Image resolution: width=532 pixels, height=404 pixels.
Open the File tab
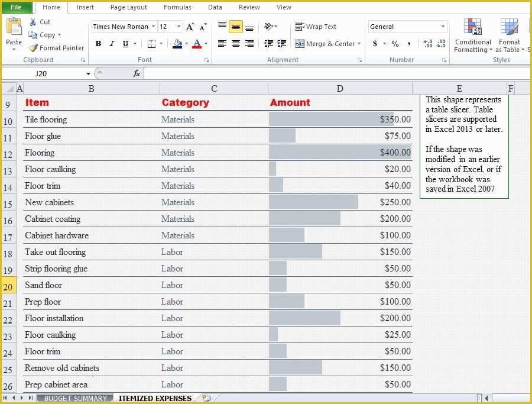pos(17,7)
